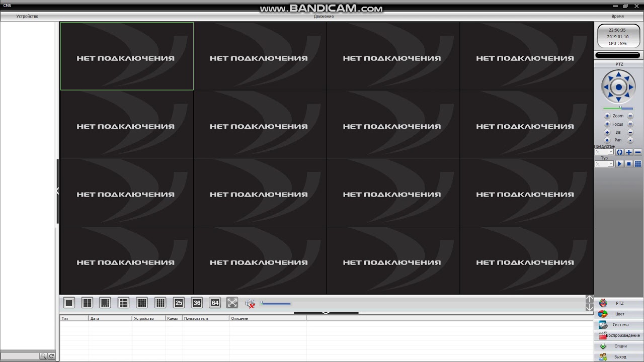Viewport: 644px width, 362px height.
Task: Open the Воспроизведение playback section
Action: 619,335
